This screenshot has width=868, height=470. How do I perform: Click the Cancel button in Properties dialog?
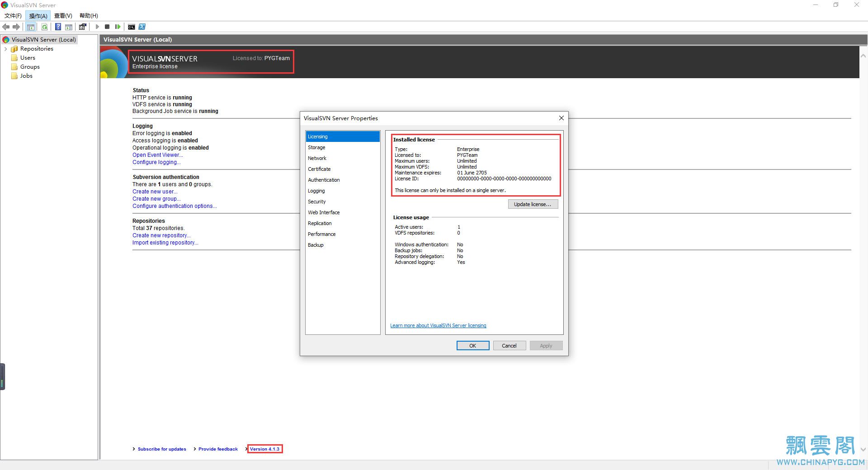point(509,346)
